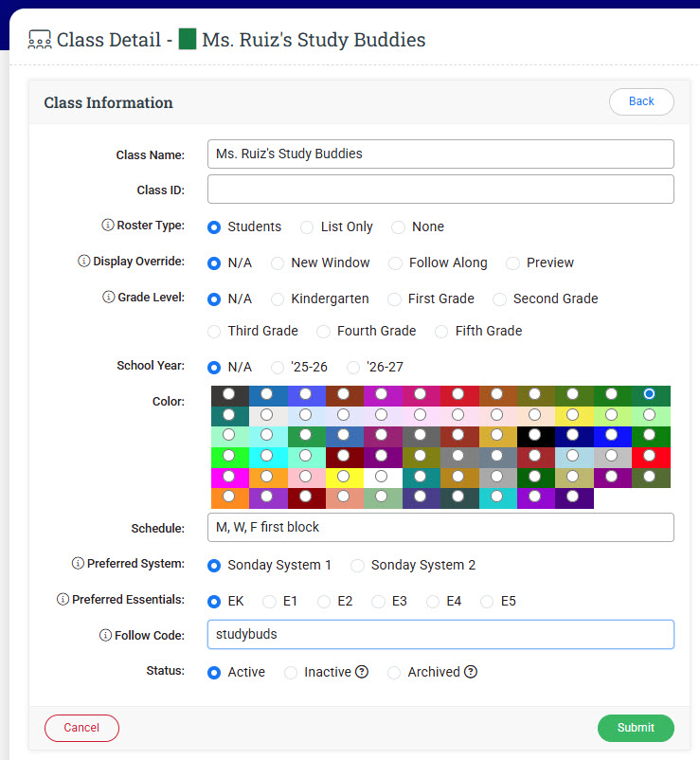The height and width of the screenshot is (760, 700).
Task: Select Third Grade as grade level
Action: 214,331
